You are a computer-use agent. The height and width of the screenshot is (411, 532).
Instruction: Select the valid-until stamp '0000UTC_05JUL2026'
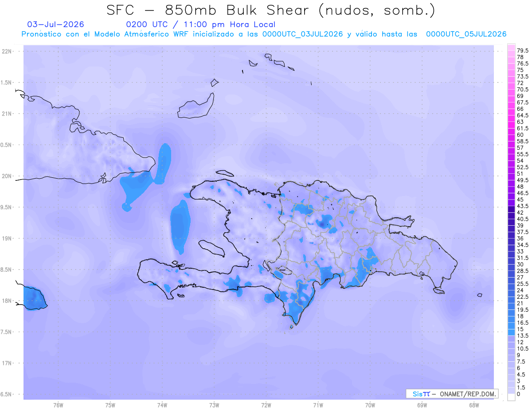coord(466,34)
